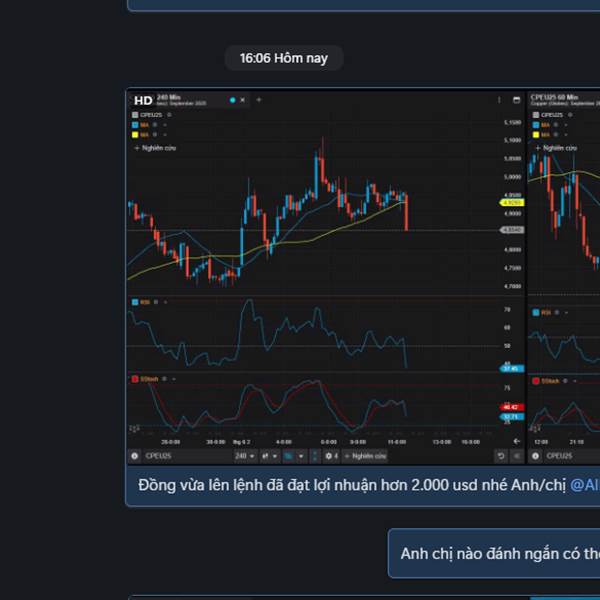Click CPEU25 symbol field in right chart toolbar
This screenshot has width=600, height=600.
(572, 456)
